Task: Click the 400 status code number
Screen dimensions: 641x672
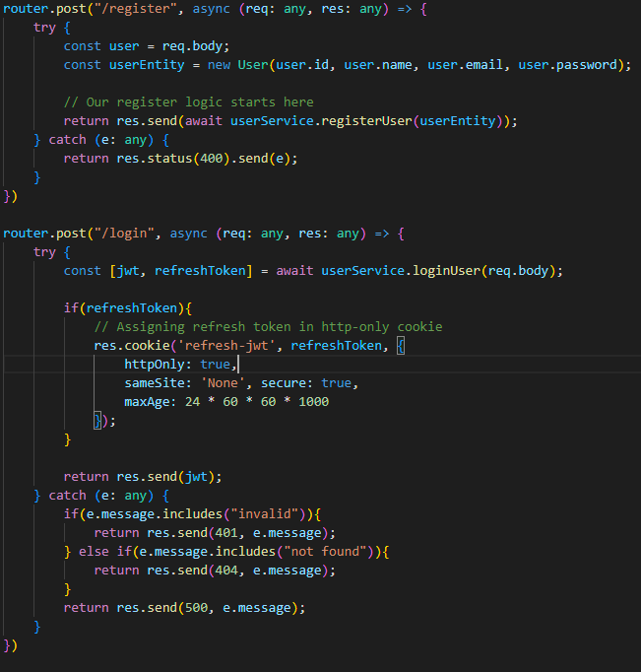Action: click(212, 159)
